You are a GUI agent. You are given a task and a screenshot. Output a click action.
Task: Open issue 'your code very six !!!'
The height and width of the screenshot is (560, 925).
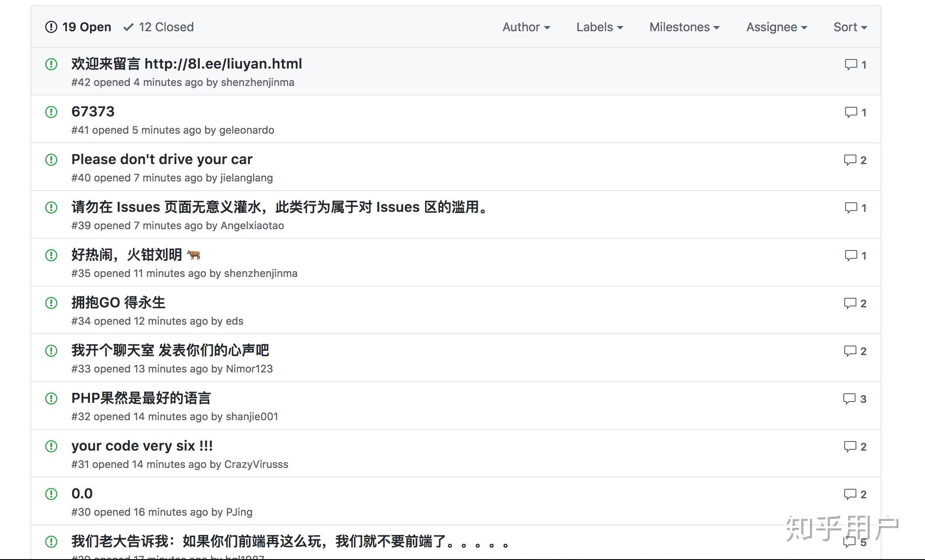pos(142,446)
